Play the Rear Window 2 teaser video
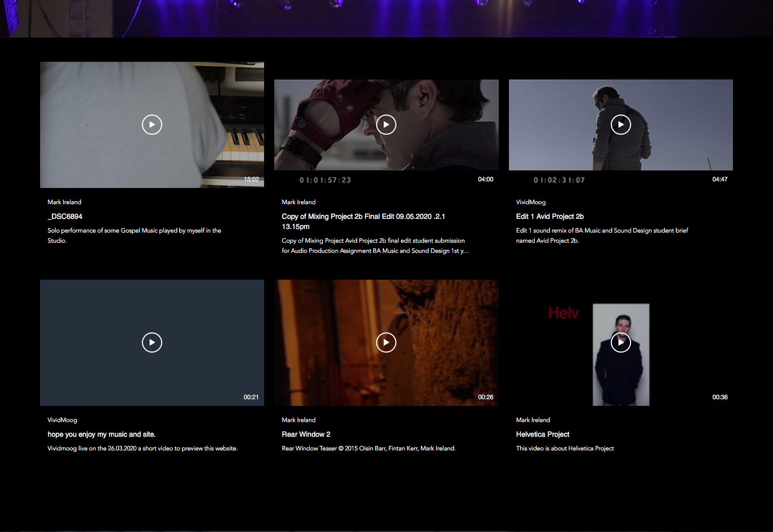 coord(386,343)
